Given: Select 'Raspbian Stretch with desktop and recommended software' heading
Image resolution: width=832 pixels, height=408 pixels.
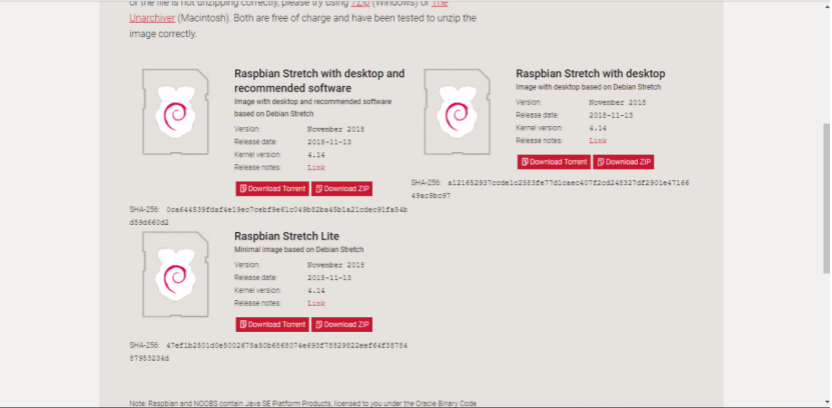Looking at the screenshot, I should 319,81.
